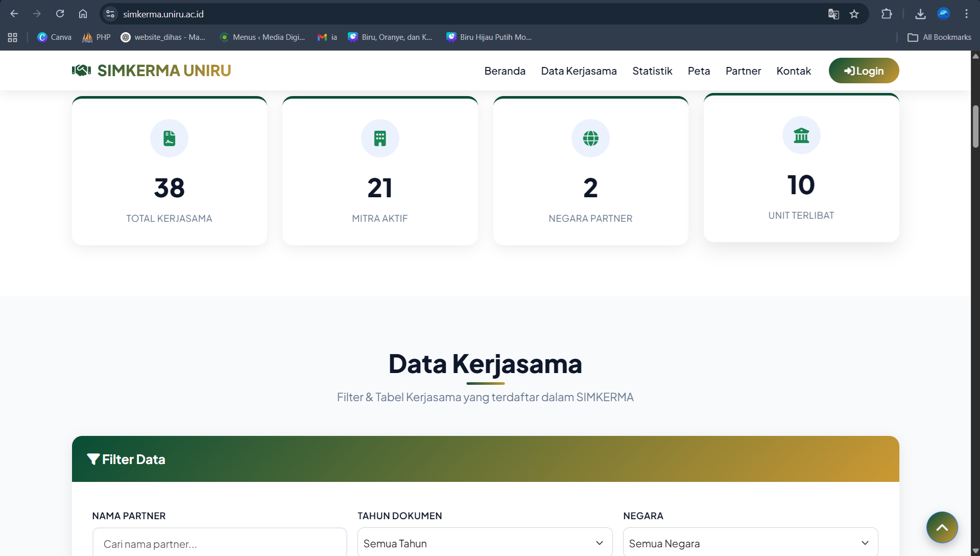
Task: Open the Semua Tahun dropdown
Action: click(x=485, y=543)
